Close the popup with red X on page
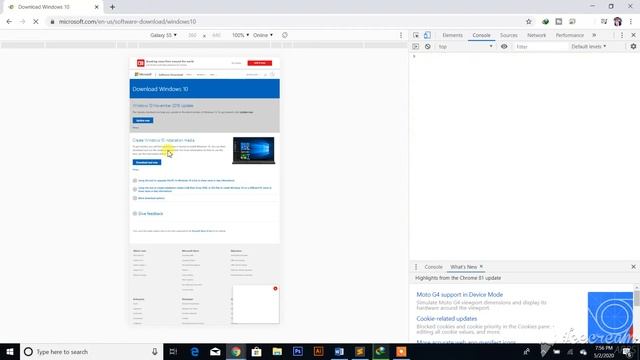 click(276, 289)
